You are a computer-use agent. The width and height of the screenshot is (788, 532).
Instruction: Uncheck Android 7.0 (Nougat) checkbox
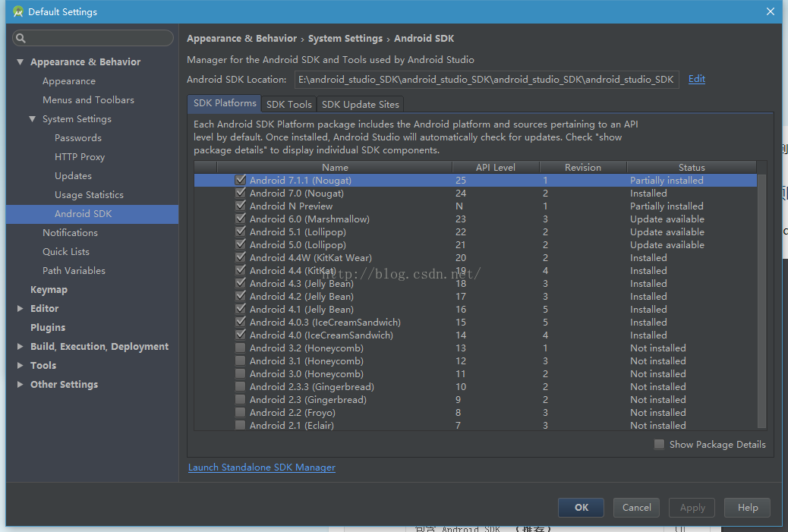click(x=240, y=193)
